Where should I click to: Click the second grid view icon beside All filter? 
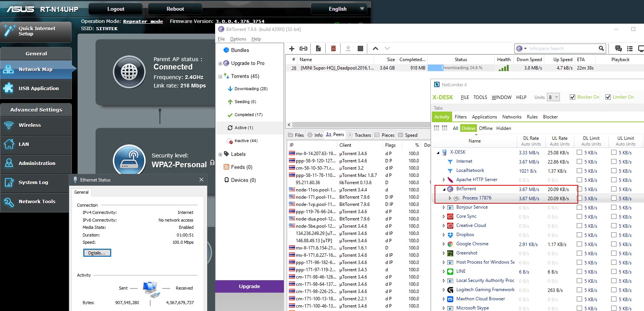(444, 128)
